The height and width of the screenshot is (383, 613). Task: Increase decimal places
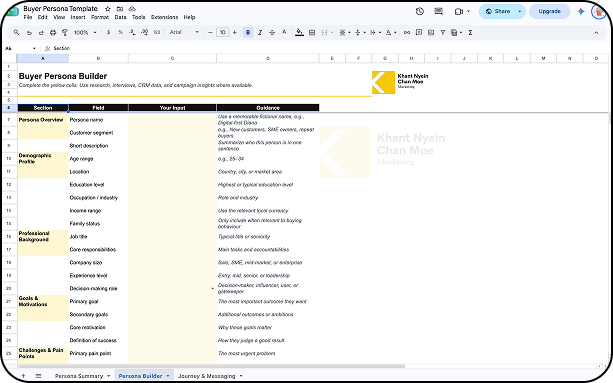click(144, 32)
